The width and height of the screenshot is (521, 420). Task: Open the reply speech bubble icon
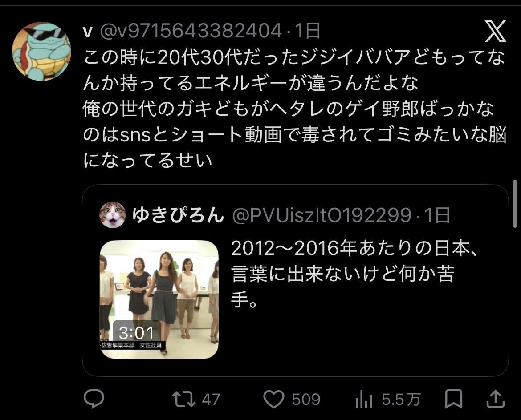tap(94, 399)
